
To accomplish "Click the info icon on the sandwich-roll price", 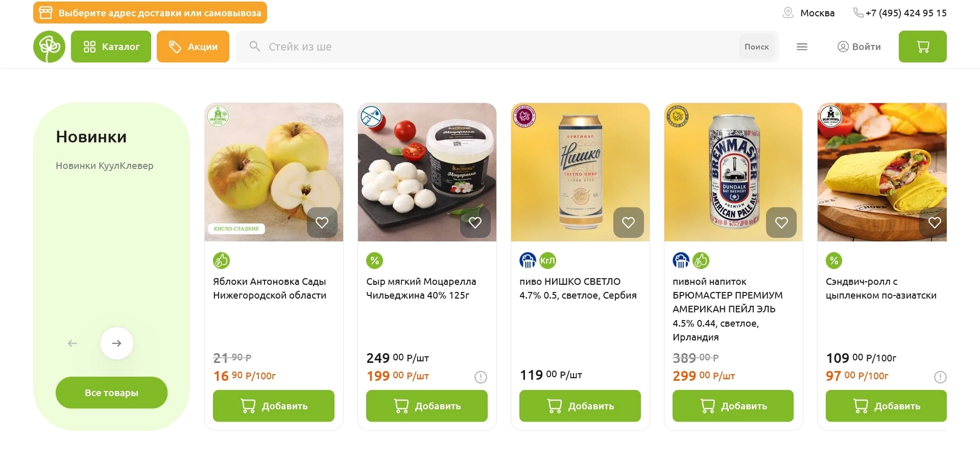I will pyautogui.click(x=940, y=377).
